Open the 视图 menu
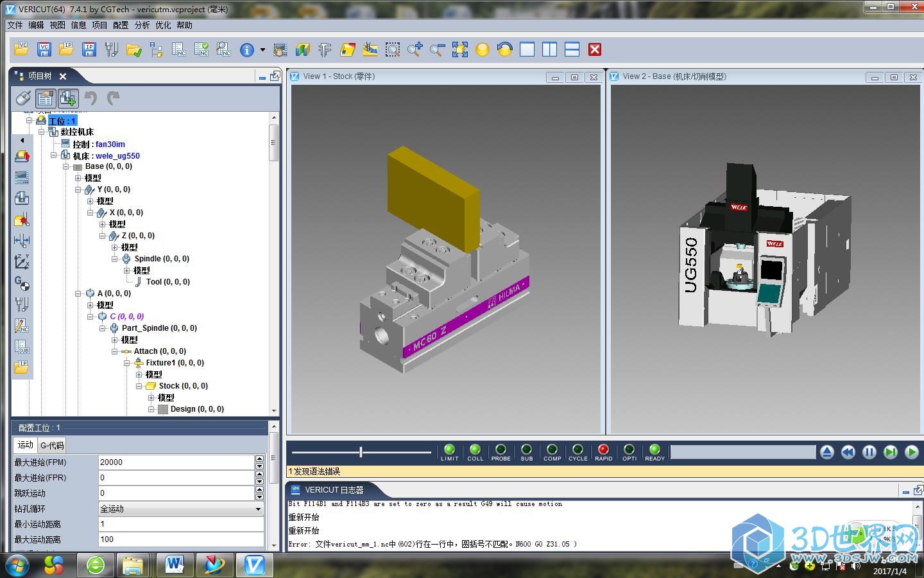 point(57,25)
